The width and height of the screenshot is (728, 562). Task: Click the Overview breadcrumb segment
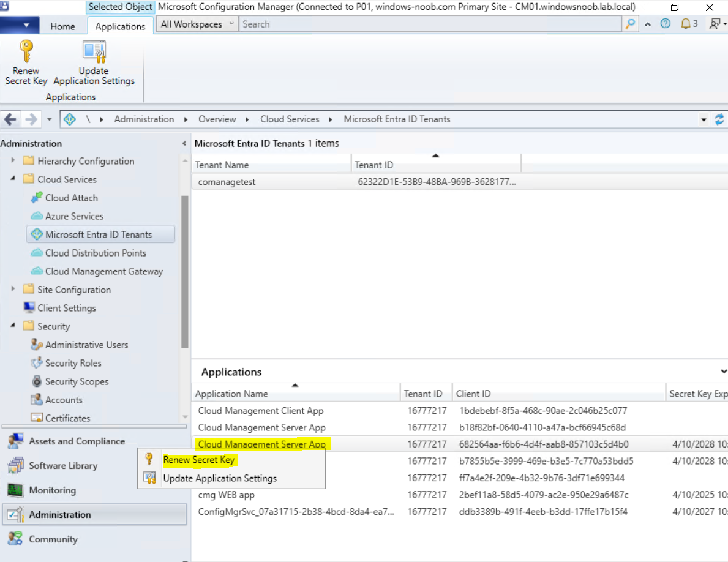217,119
